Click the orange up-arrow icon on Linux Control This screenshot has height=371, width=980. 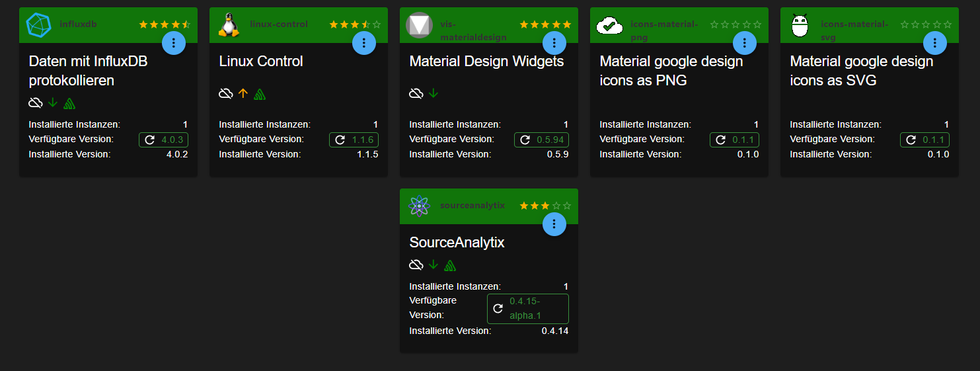tap(243, 93)
